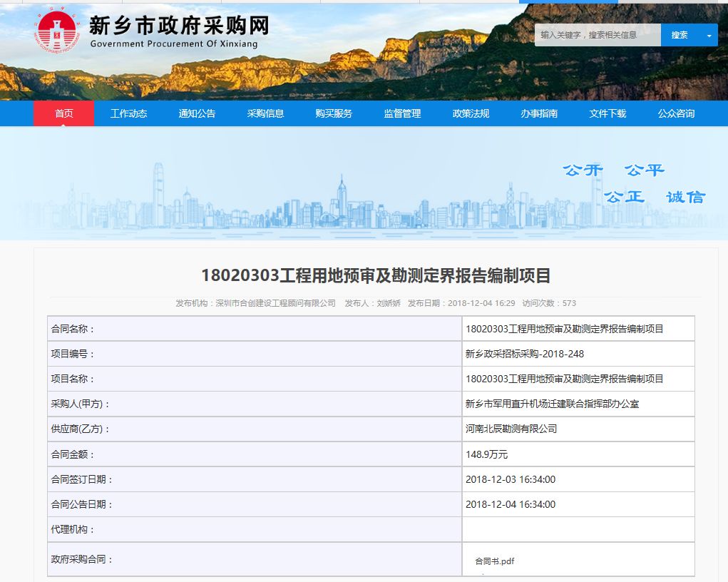Select the 首页 navigation menu item
Viewport: 728px width, 582px height.
[x=63, y=113]
